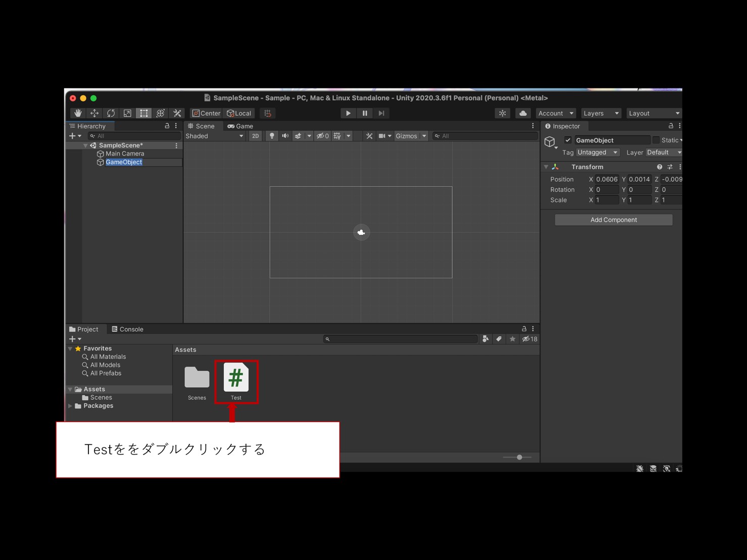747x560 pixels.
Task: Select Main Camera in Hierarchy
Action: (x=125, y=154)
